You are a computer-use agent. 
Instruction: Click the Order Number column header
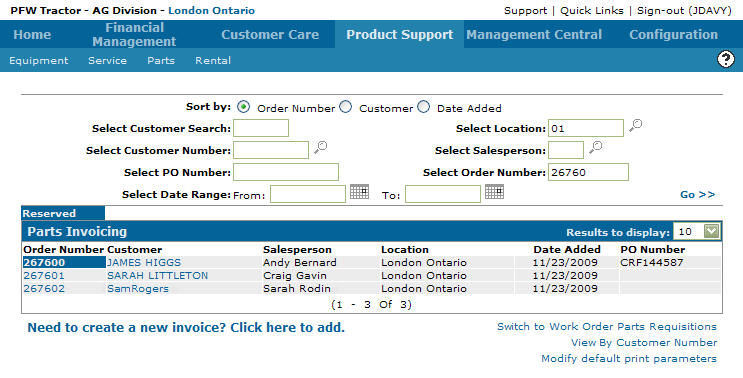pyautogui.click(x=63, y=250)
